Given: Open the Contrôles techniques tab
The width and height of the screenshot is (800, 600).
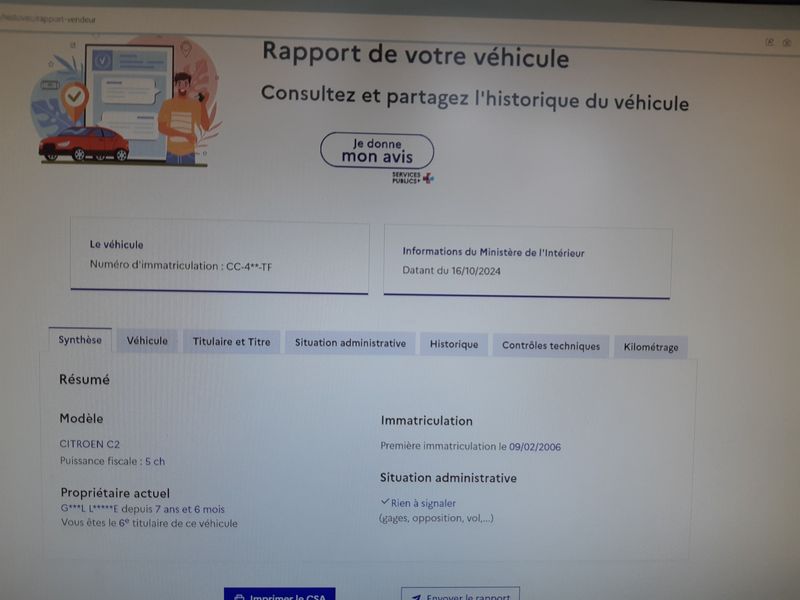Looking at the screenshot, I should point(551,346).
